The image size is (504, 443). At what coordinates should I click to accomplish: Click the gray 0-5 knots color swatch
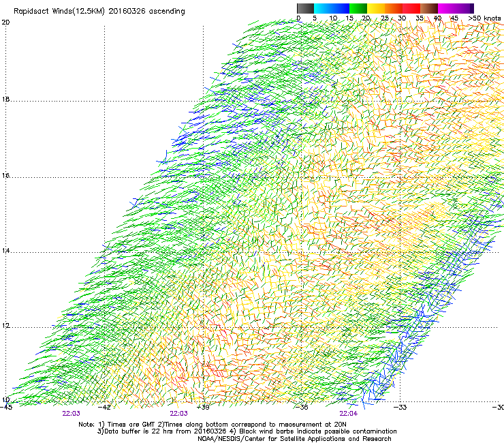tap(305, 8)
